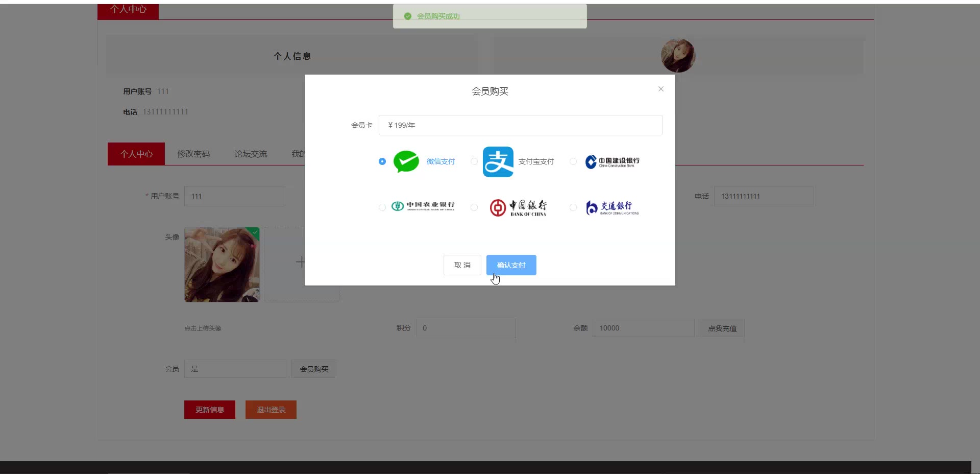Click the 会员购买 button on the page
Image resolution: width=980 pixels, height=474 pixels.
314,369
